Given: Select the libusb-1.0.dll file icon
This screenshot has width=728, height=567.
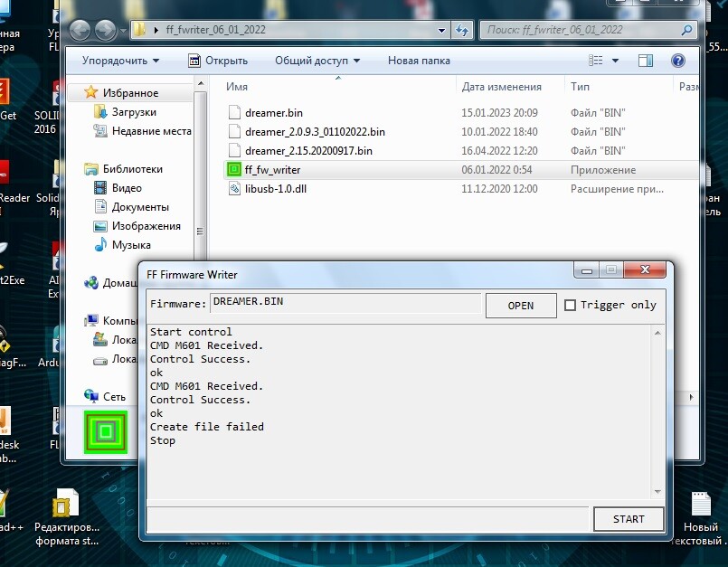Looking at the screenshot, I should tap(234, 188).
